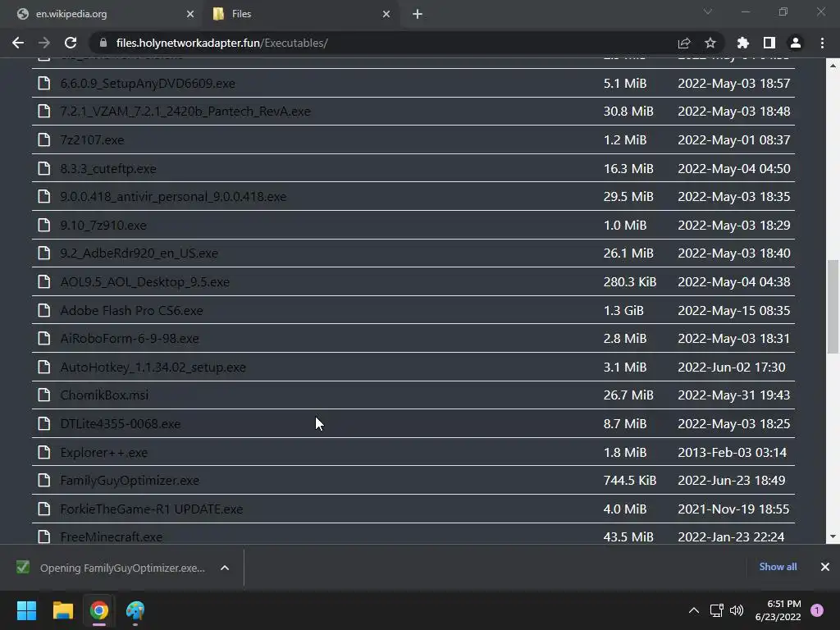The image size is (840, 630).
Task: Click file icon beside FreeMinecraft.exe
Action: click(44, 536)
